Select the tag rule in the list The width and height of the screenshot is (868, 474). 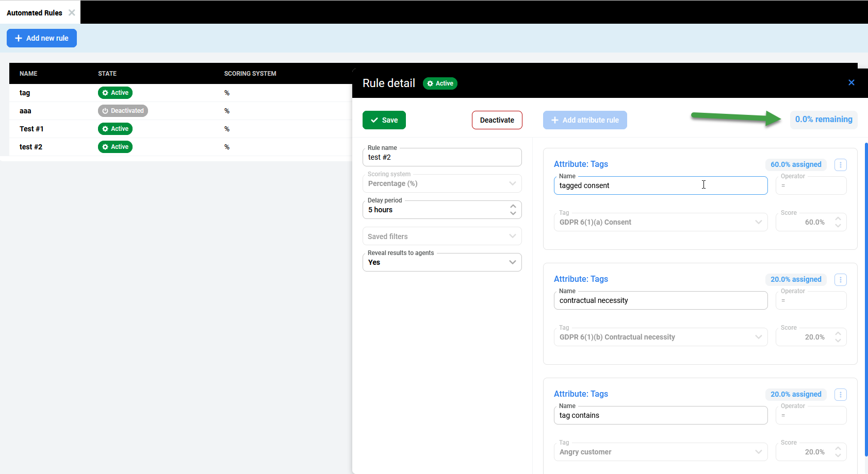pyautogui.click(x=25, y=93)
